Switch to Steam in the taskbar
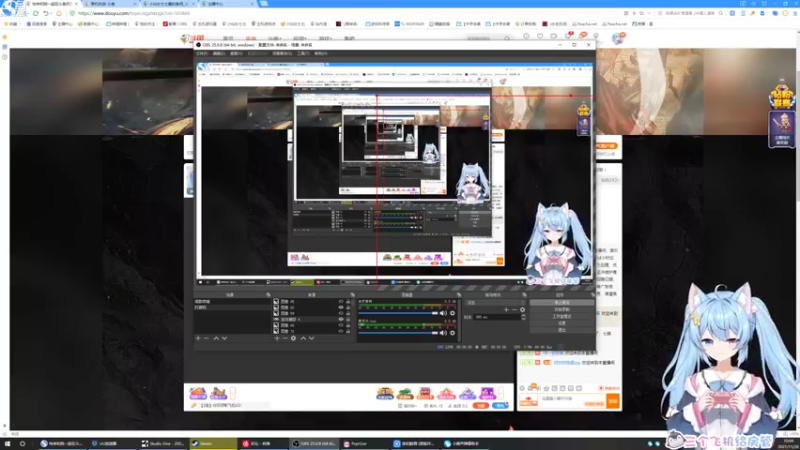 click(213, 444)
